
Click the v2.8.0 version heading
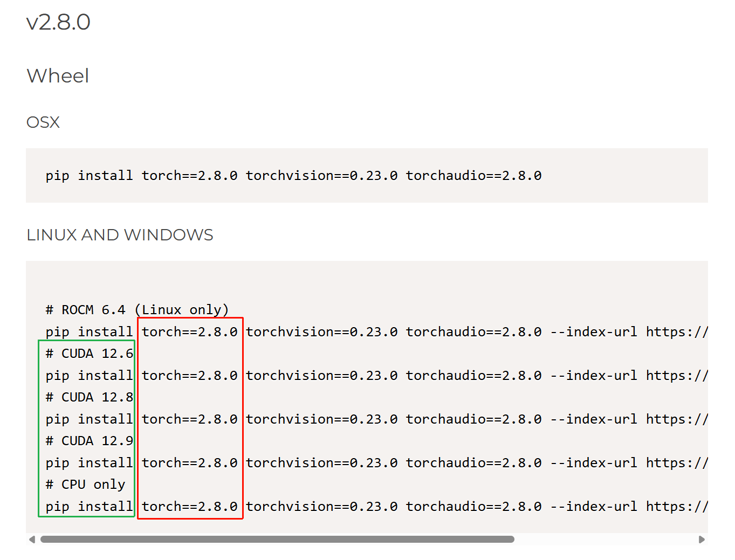point(58,22)
